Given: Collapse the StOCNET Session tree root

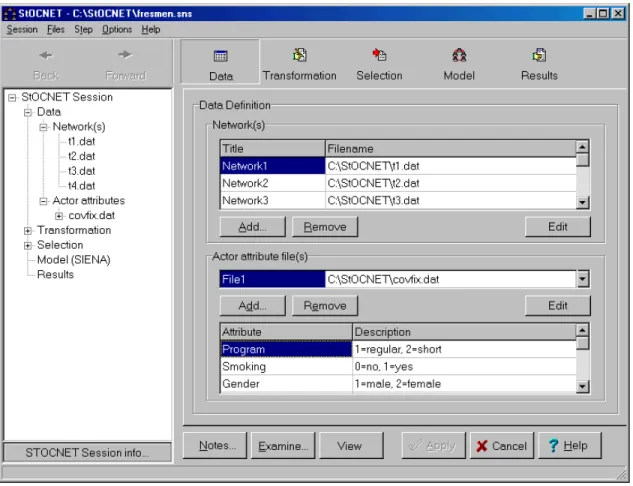Looking at the screenshot, I should click(x=12, y=98).
